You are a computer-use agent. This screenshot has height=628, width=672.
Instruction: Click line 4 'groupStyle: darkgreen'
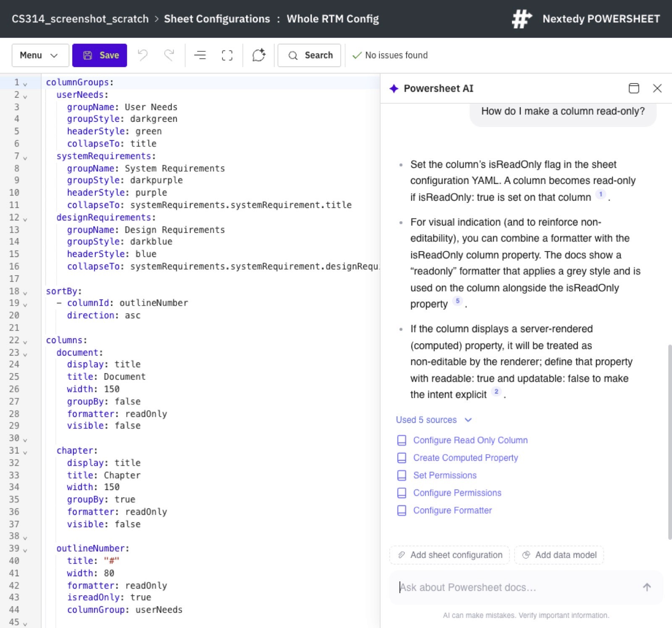pyautogui.click(x=122, y=119)
